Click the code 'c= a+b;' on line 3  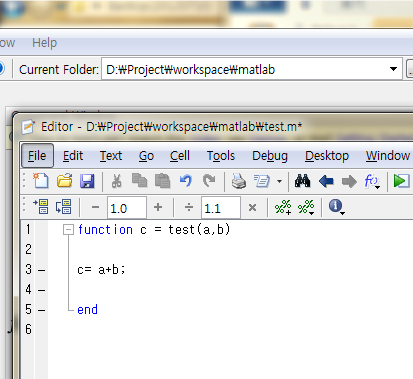pyautogui.click(x=101, y=270)
